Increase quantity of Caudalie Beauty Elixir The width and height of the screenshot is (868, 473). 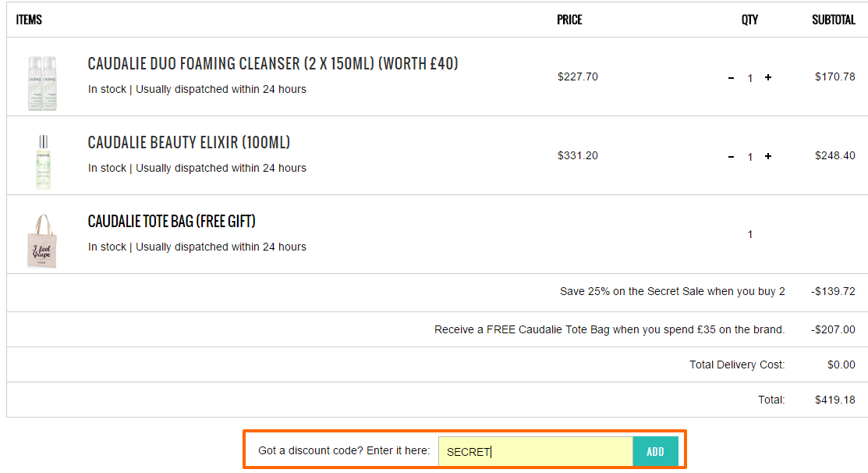coord(768,156)
